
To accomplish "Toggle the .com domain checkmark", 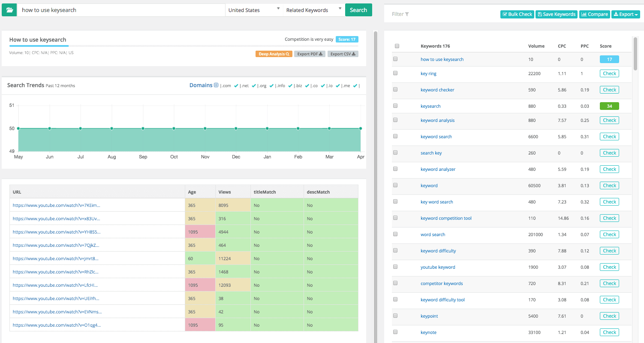I will pos(236,86).
